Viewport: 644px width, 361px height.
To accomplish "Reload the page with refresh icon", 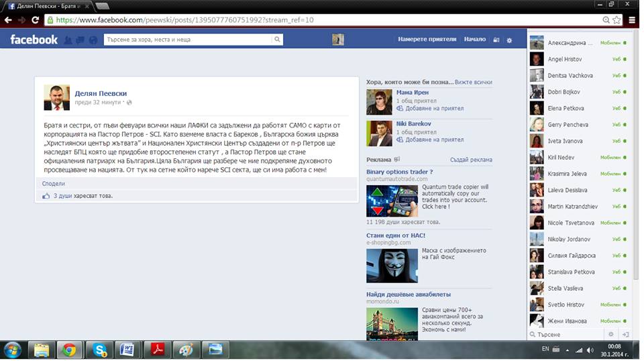I will (36, 20).
